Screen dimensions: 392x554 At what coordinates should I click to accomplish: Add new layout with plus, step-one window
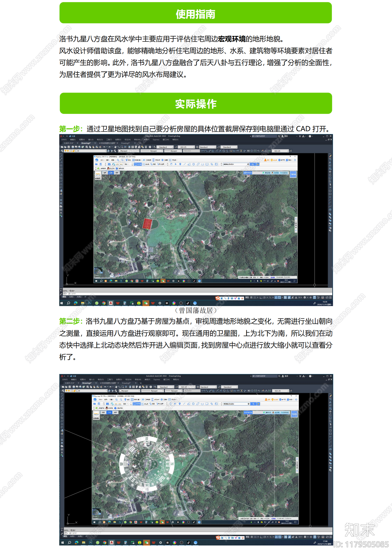point(85,297)
